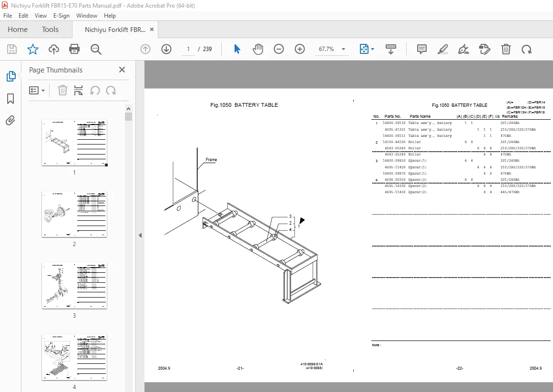Click the page number input field
Viewport: 553px width, 392px height.
click(188, 49)
